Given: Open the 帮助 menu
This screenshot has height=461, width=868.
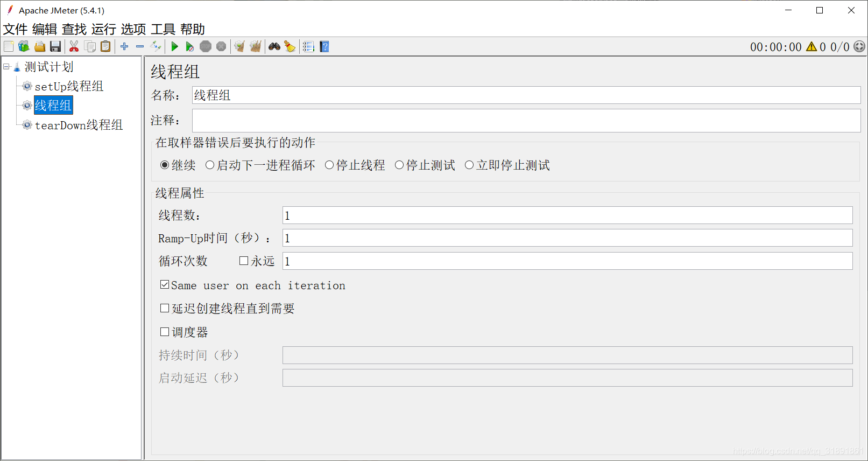Looking at the screenshot, I should tap(193, 29).
